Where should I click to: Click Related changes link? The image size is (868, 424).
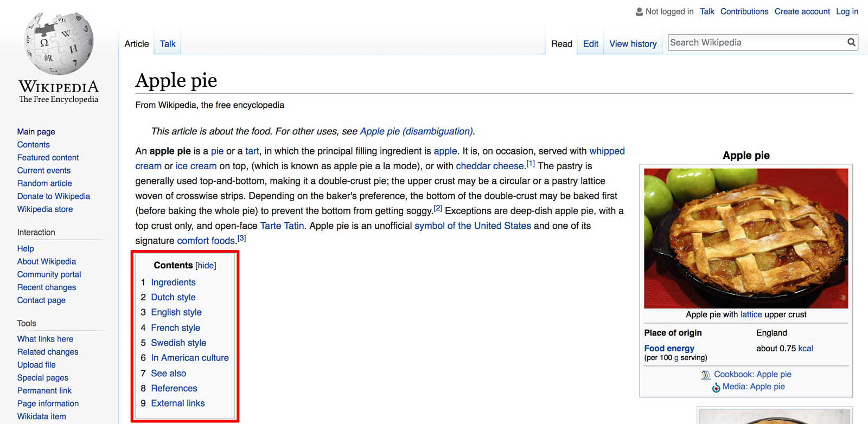pyautogui.click(x=48, y=352)
